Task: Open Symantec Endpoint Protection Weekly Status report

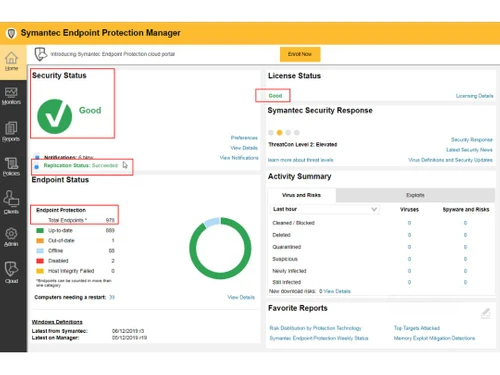Action: (319, 338)
